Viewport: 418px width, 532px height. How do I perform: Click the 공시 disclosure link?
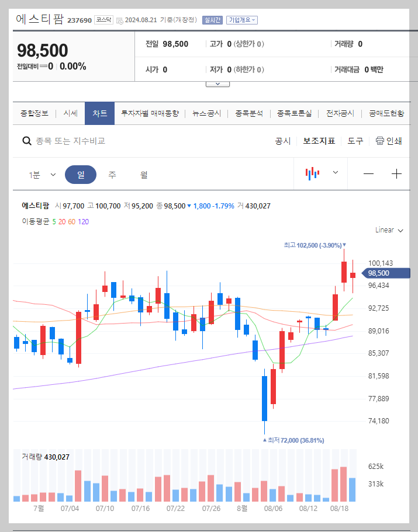283,141
